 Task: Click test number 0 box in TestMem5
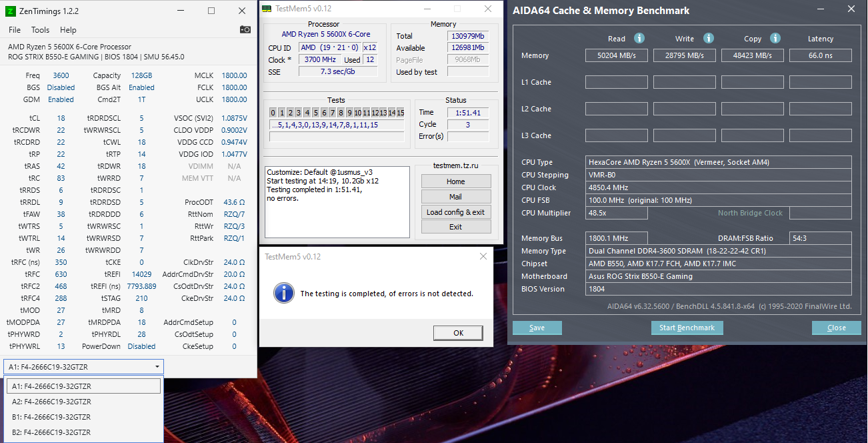point(274,113)
